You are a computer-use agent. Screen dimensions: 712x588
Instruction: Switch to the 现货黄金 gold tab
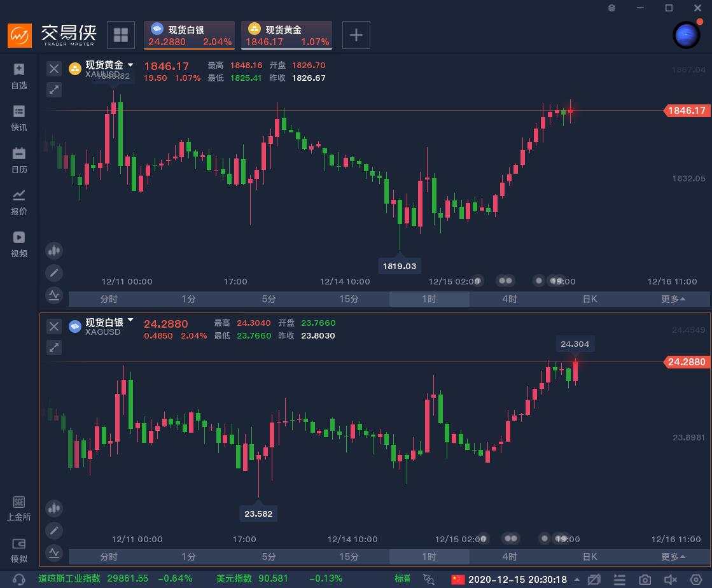pyautogui.click(x=286, y=35)
